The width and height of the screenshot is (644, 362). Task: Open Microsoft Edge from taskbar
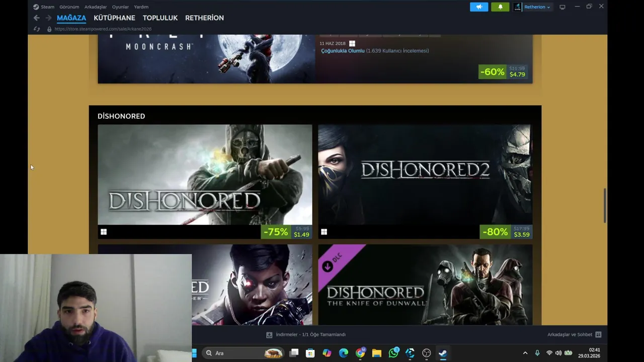pos(344,353)
